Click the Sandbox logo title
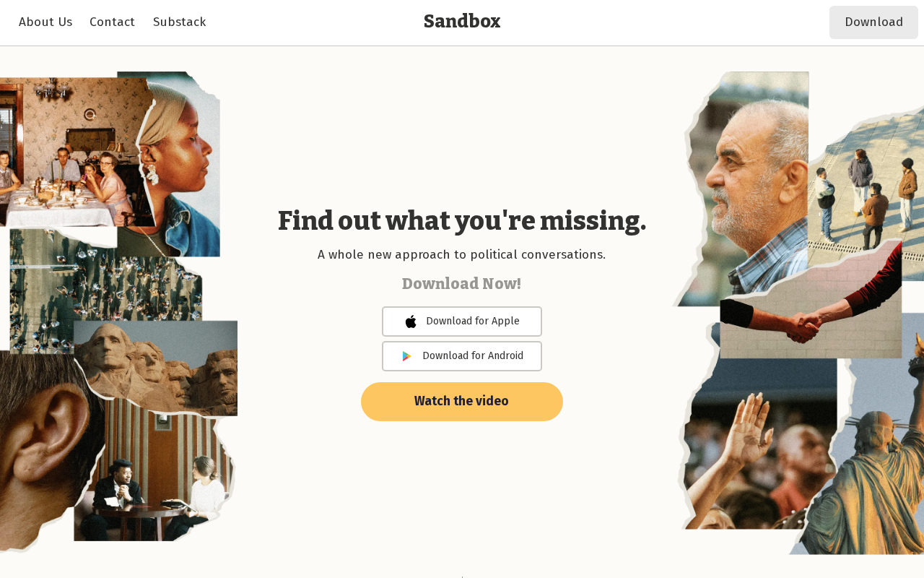924x578 pixels. click(x=462, y=22)
